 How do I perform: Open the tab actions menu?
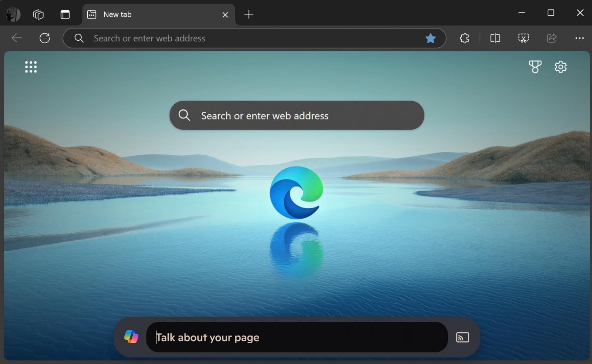91,14
